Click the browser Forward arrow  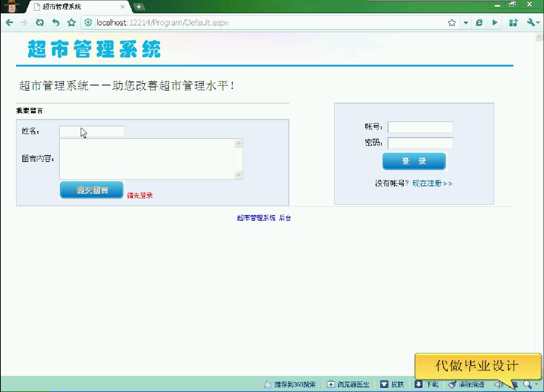(24, 23)
